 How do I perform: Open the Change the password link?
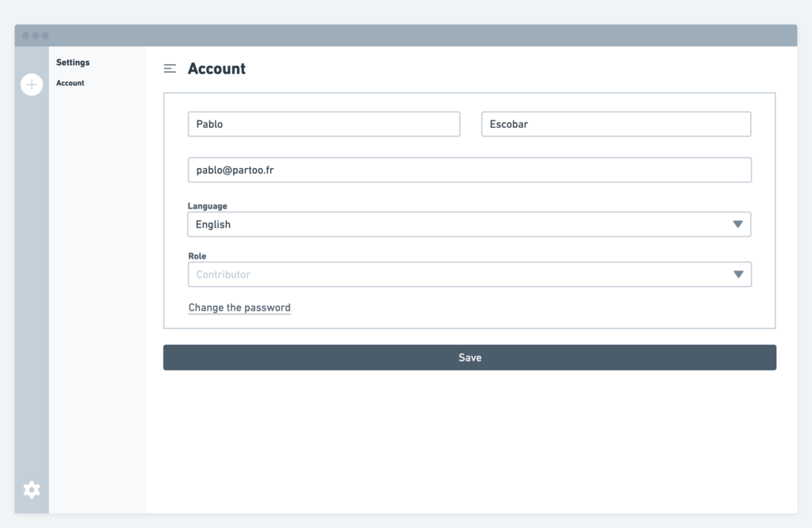(x=239, y=308)
